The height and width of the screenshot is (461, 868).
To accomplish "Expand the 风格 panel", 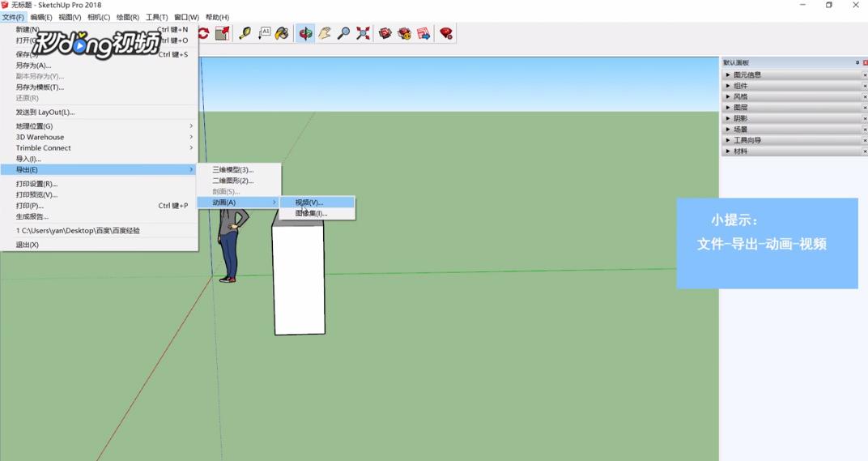I will click(728, 96).
